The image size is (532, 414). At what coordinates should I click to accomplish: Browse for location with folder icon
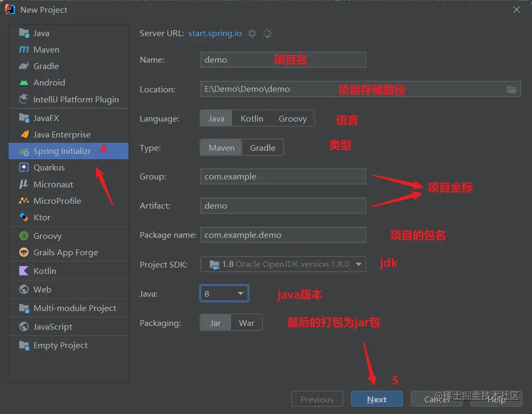click(512, 89)
